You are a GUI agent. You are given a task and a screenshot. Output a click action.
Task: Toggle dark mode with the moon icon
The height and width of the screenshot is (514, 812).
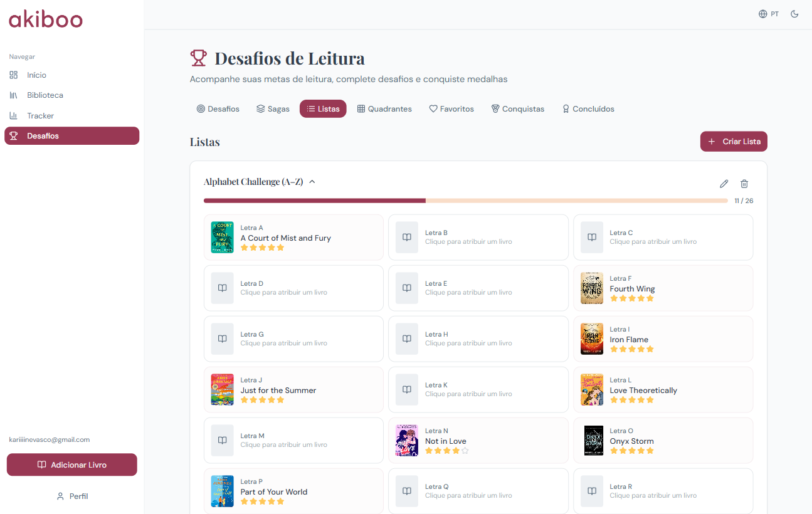(x=794, y=13)
